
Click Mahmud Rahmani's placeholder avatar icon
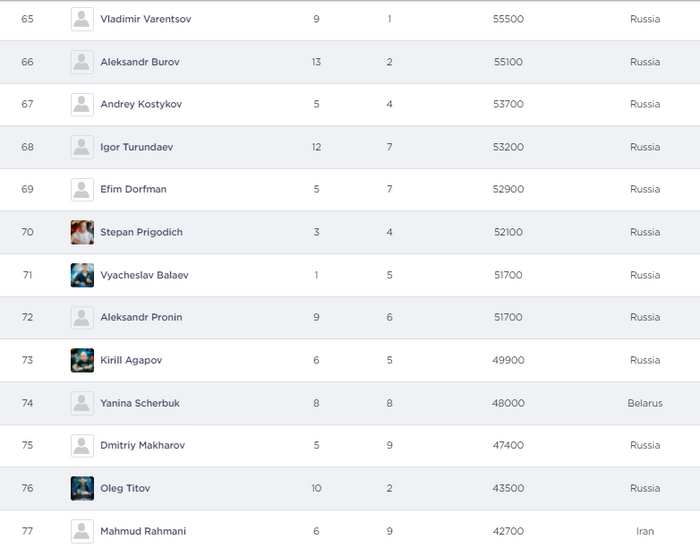click(x=82, y=531)
